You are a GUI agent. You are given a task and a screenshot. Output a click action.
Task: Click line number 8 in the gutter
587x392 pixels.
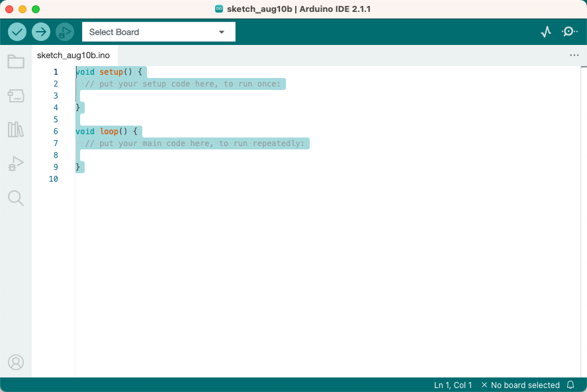click(x=56, y=155)
